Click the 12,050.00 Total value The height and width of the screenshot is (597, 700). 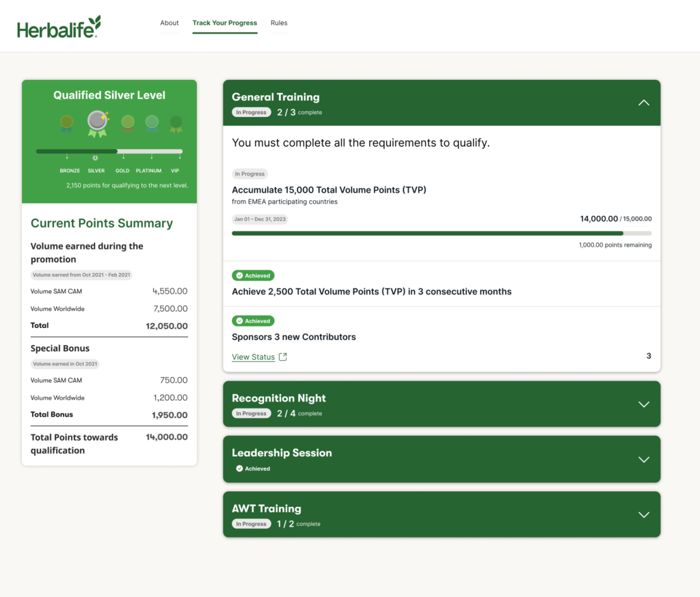(x=167, y=326)
